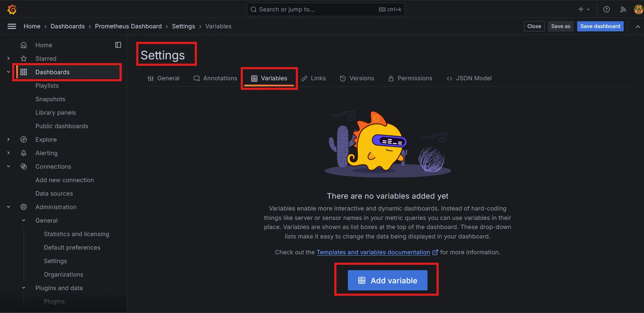The height and width of the screenshot is (313, 644).
Task: Expand the Starred section chevron
Action: pos(8,58)
